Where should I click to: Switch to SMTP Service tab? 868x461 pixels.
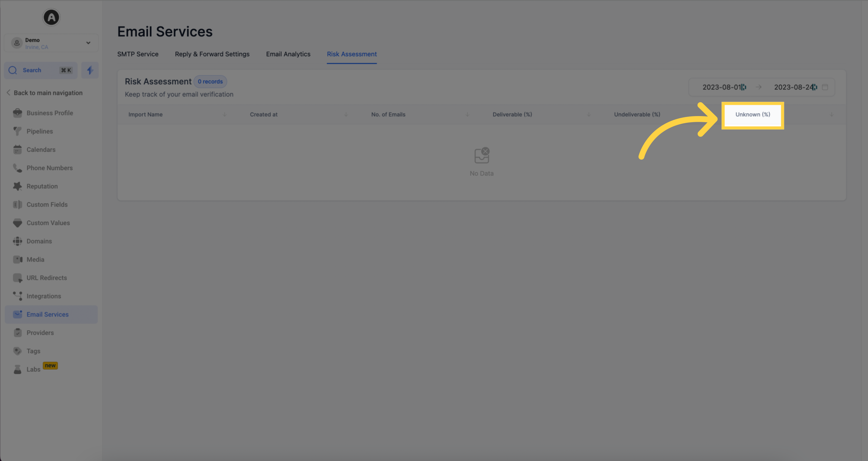pos(138,54)
